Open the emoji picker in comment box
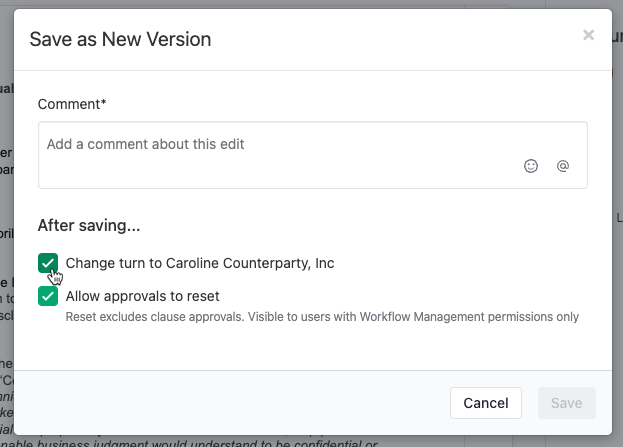The width and height of the screenshot is (623, 447). point(531,166)
